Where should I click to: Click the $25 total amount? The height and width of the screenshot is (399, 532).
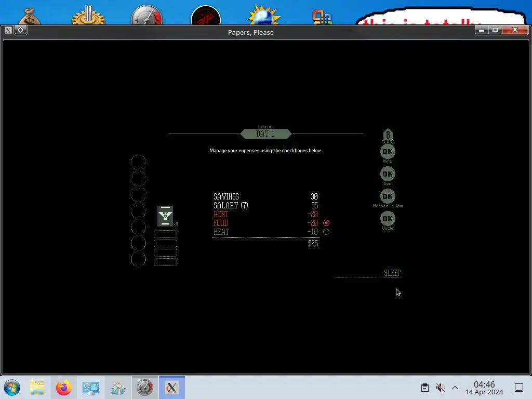point(313,243)
